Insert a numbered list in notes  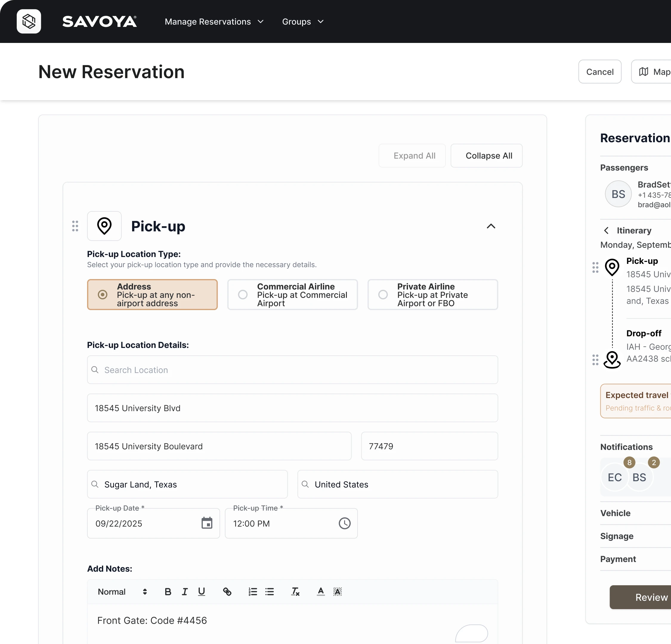(x=253, y=592)
